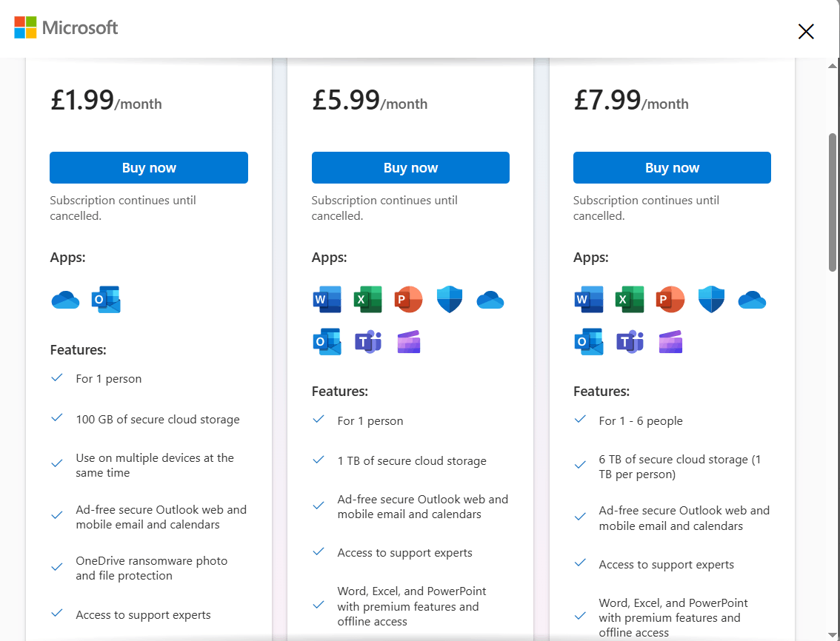The height and width of the screenshot is (641, 840).
Task: Click the OneDrive icon in the £1.99 plan
Action: 65,300
